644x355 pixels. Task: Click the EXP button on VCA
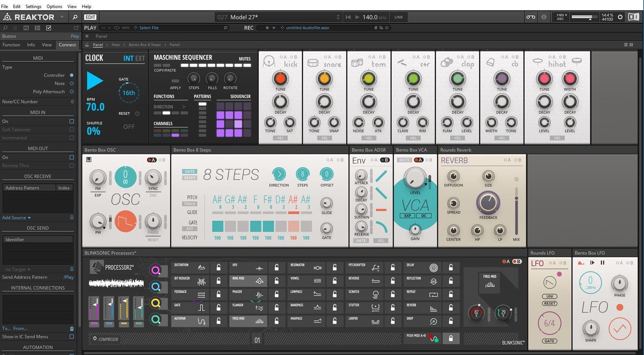pyautogui.click(x=407, y=216)
